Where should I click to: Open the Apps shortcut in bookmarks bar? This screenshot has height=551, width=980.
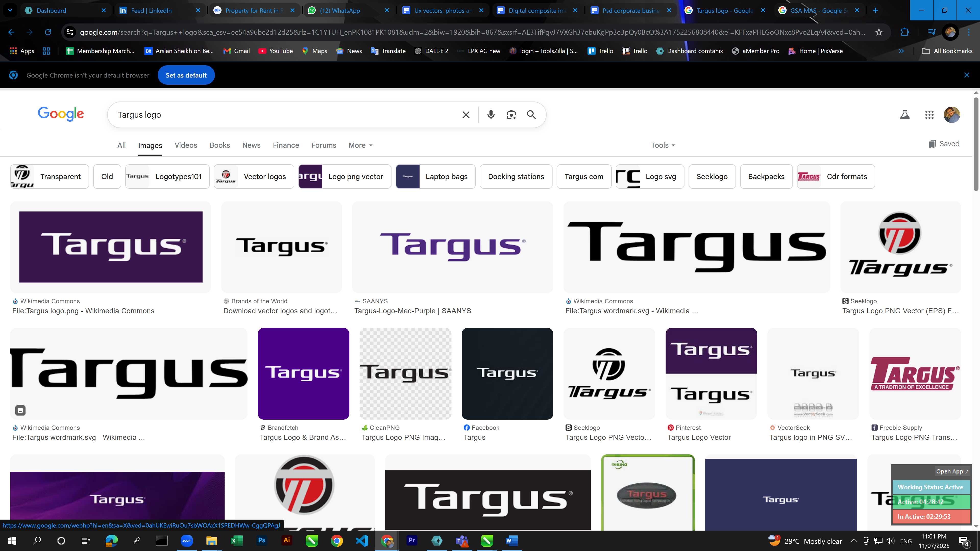tap(22, 51)
